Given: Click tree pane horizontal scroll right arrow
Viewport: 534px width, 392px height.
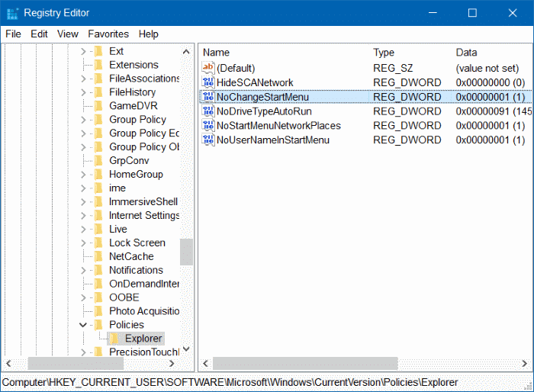Looking at the screenshot, I should 172,363.
